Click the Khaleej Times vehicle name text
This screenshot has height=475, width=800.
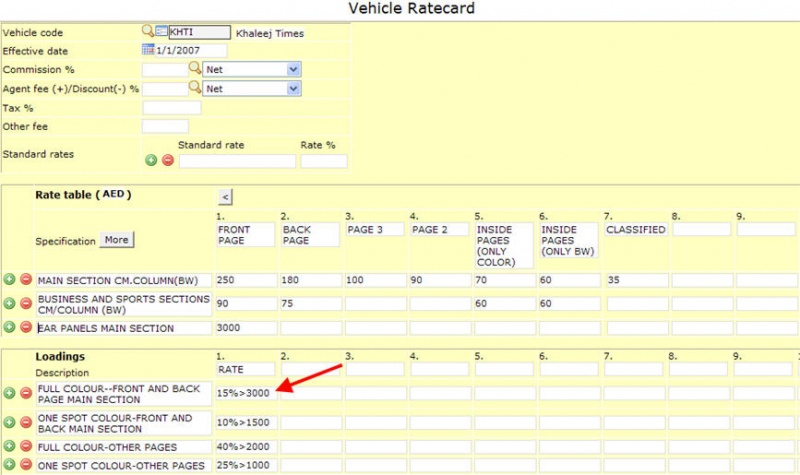270,34
